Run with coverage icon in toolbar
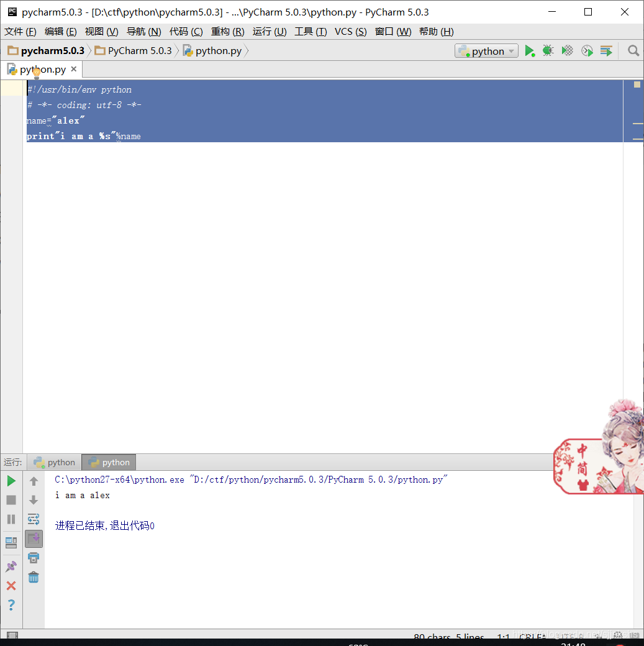 pos(568,51)
